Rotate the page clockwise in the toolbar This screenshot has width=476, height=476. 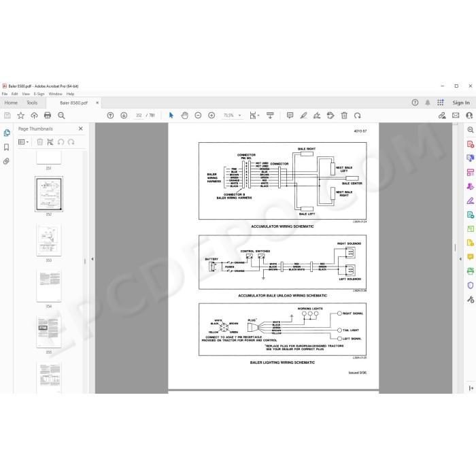point(357,116)
